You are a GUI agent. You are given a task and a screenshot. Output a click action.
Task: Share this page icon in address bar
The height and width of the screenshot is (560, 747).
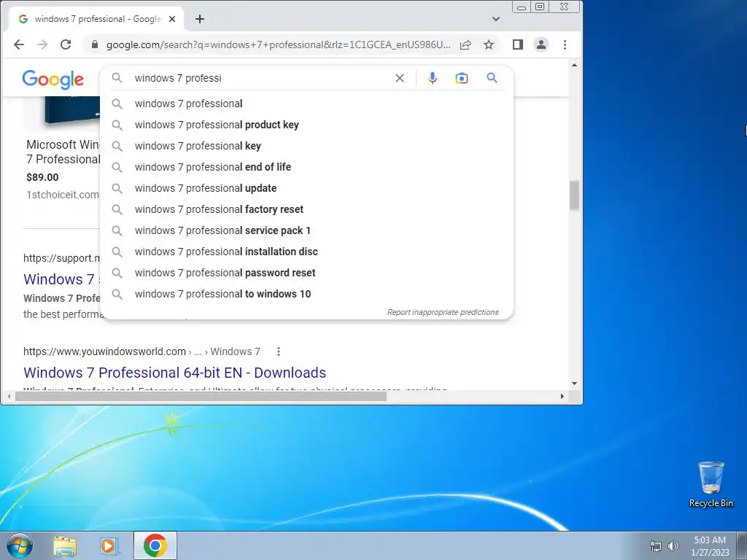(x=465, y=44)
